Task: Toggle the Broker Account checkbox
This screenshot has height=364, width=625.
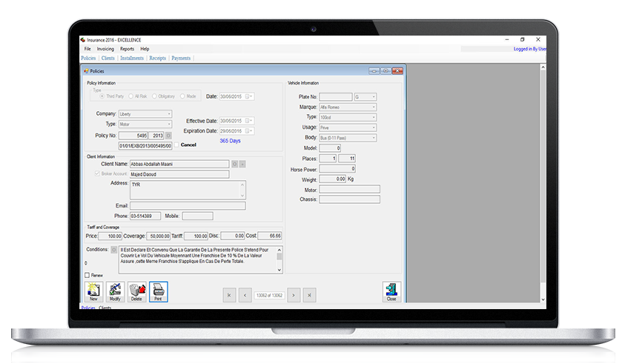Action: (97, 173)
